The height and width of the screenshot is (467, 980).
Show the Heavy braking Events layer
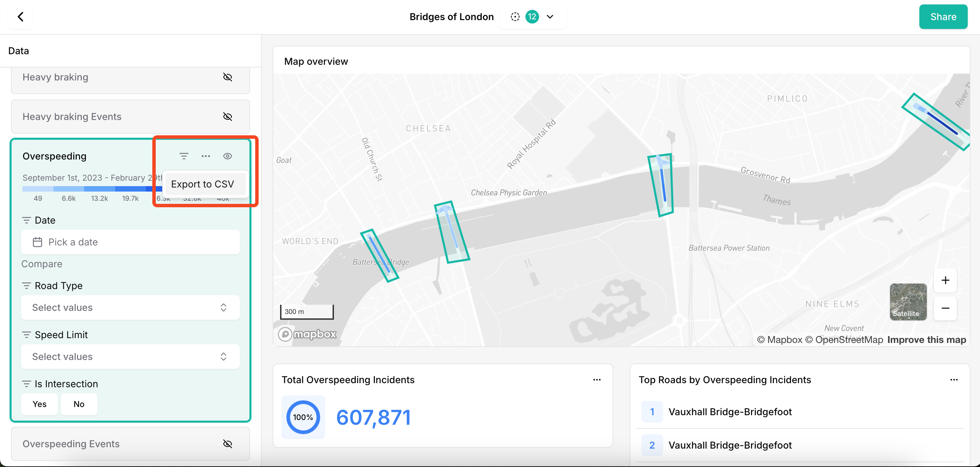coord(228,117)
